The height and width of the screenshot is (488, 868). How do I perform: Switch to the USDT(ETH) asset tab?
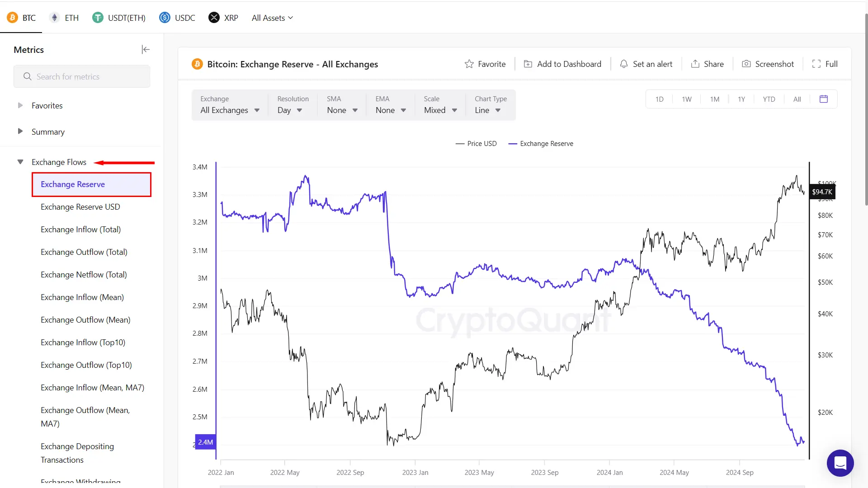click(119, 18)
